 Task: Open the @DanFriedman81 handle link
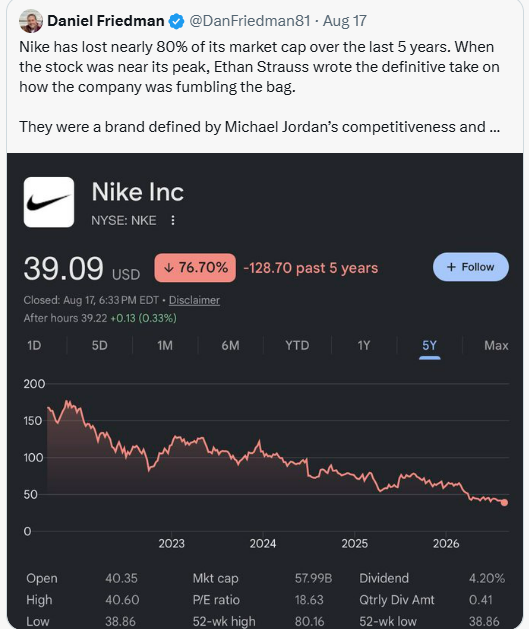click(x=249, y=21)
